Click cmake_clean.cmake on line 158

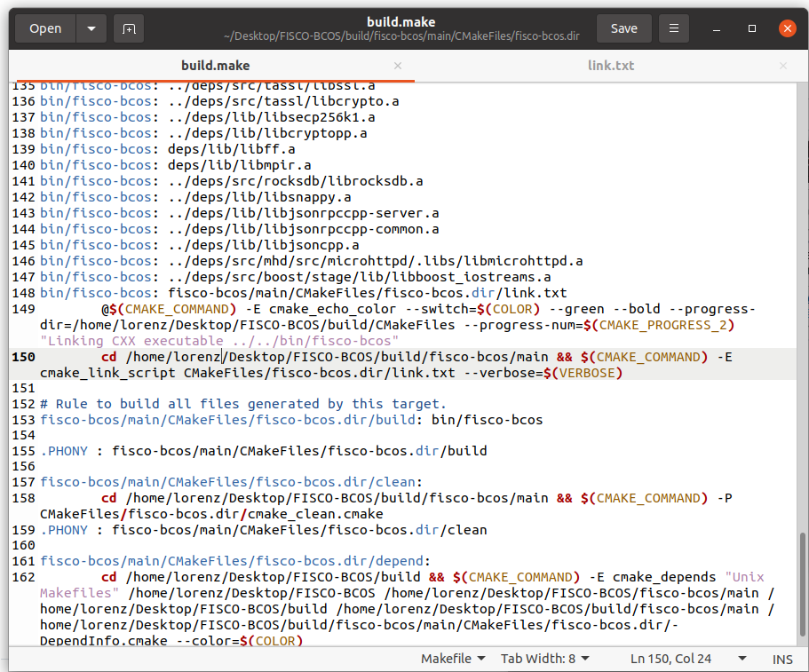(x=315, y=514)
